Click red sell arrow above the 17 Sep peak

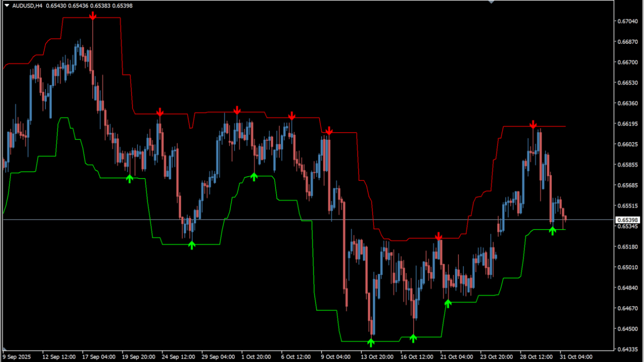click(x=92, y=16)
